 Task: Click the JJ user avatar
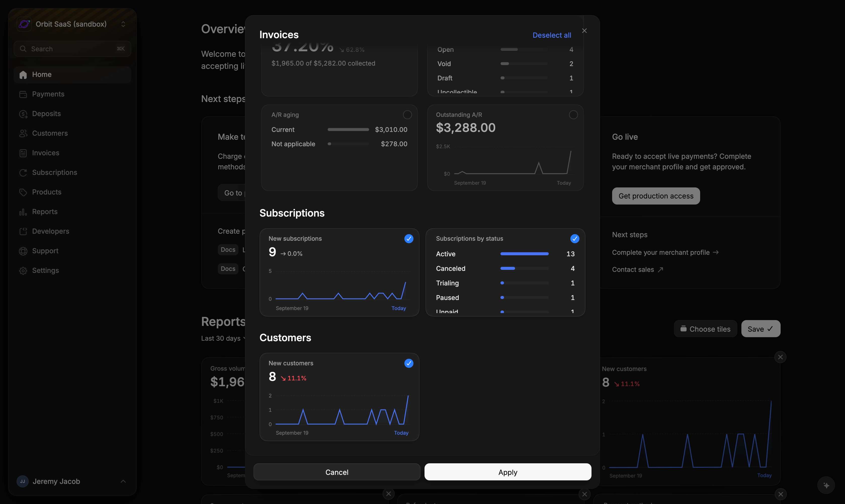22,481
